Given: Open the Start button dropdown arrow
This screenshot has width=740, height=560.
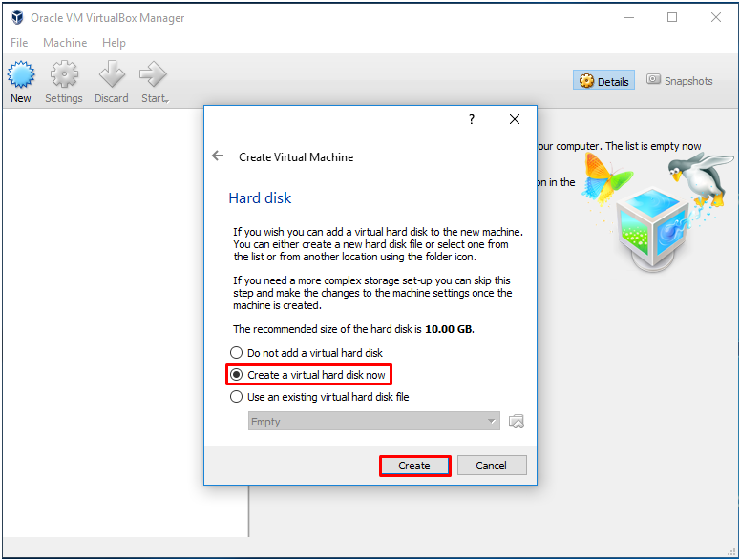Looking at the screenshot, I should [x=168, y=99].
